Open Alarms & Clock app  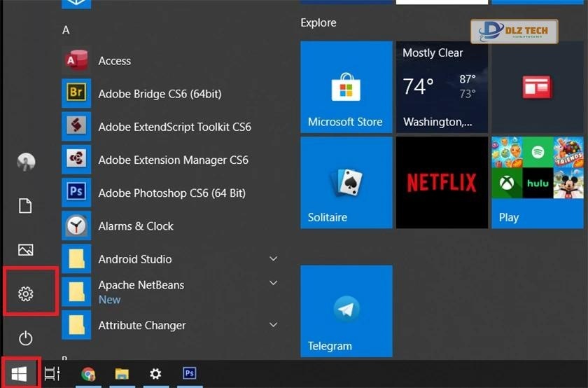136,226
